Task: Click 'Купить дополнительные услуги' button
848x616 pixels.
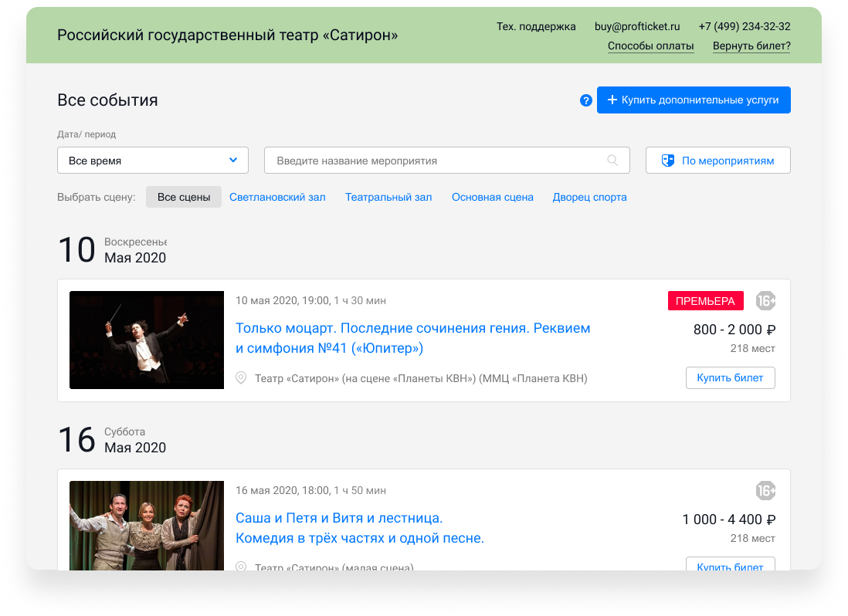Action: point(694,100)
